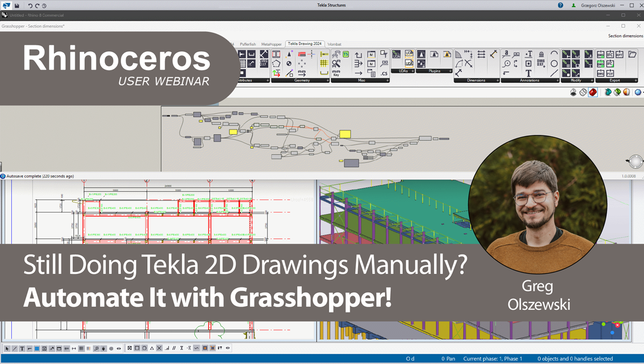Open the MetaHopper tab

[x=272, y=44]
